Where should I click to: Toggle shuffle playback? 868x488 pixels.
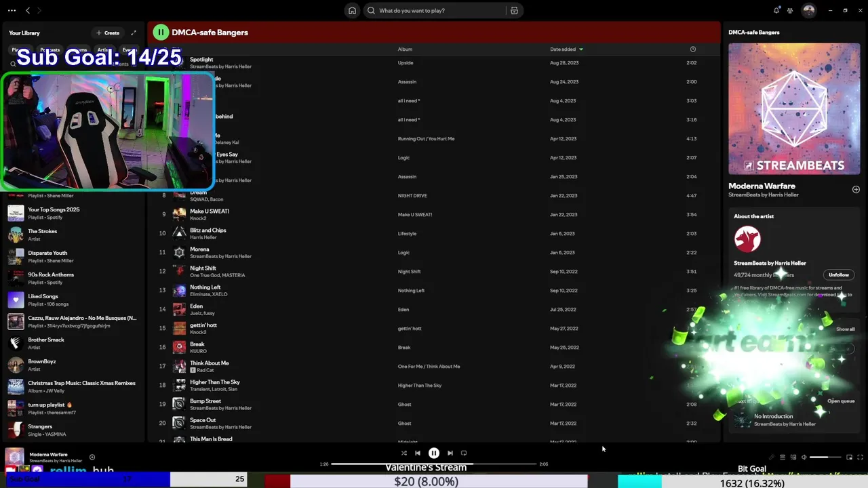[403, 453]
